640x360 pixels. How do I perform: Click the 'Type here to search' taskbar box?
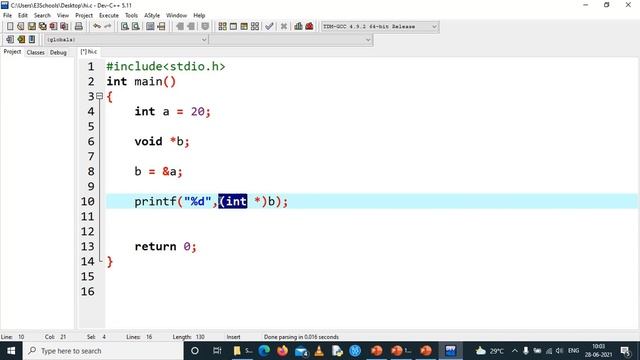103,351
